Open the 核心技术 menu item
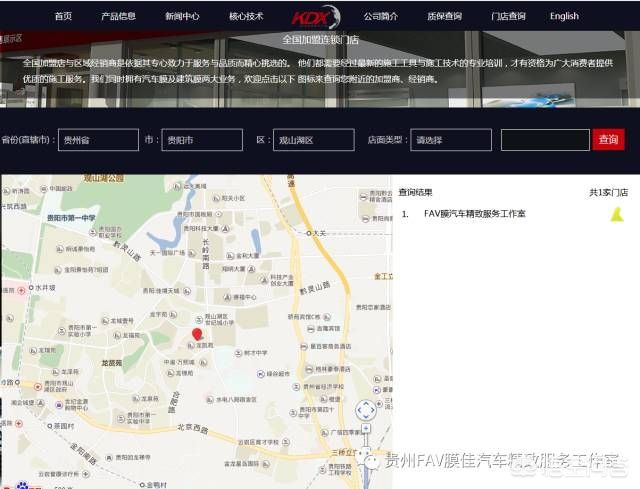Image resolution: width=640 pixels, height=489 pixels. pos(246,16)
